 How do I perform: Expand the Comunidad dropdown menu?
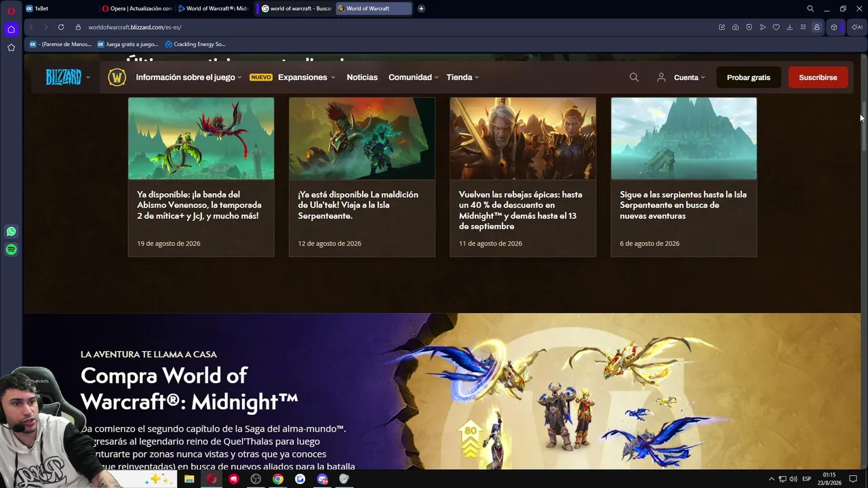point(414,77)
